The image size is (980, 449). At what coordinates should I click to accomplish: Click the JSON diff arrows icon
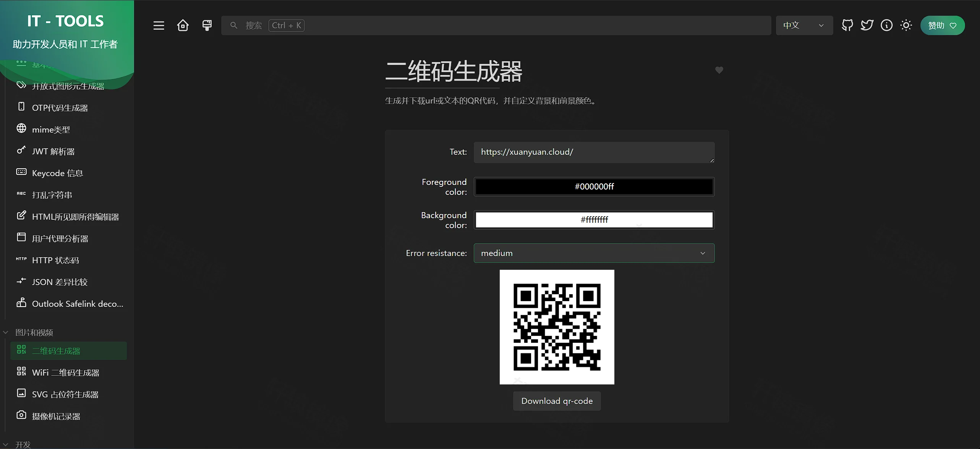[x=21, y=280]
